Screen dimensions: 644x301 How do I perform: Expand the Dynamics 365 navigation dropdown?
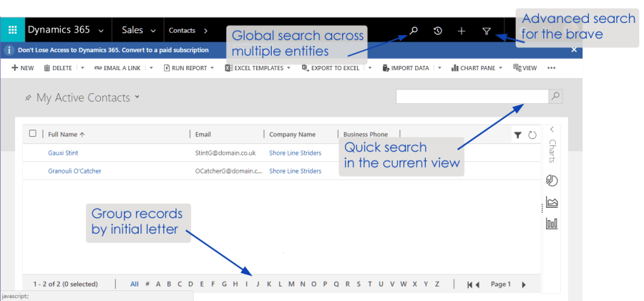click(x=101, y=30)
